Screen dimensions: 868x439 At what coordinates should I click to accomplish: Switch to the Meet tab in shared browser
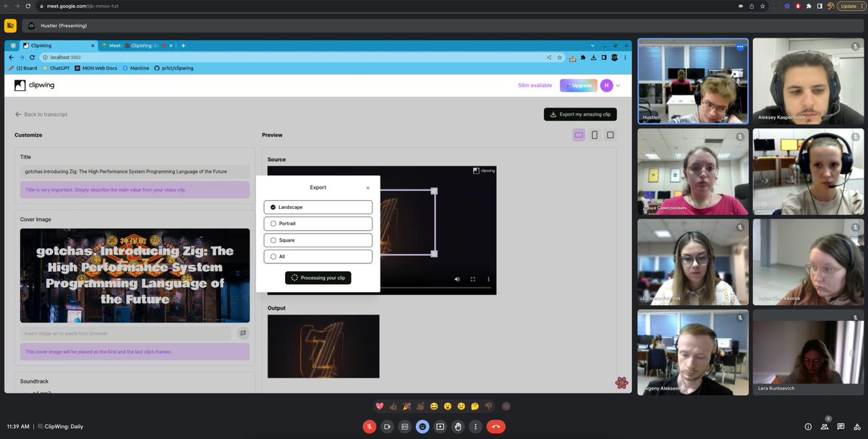coord(137,45)
